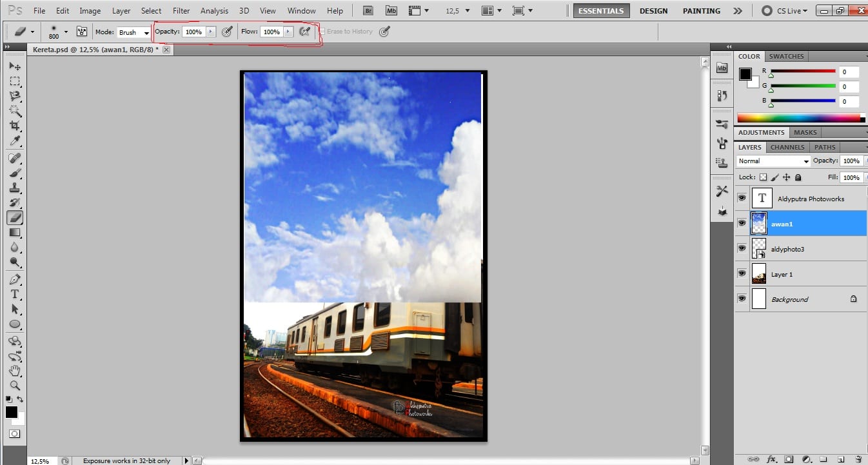The width and height of the screenshot is (868, 465).
Task: Create a new layer
Action: click(x=840, y=459)
